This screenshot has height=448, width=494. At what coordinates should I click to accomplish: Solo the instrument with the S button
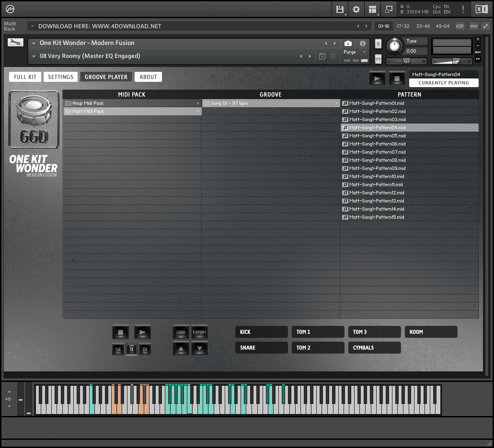[x=378, y=44]
